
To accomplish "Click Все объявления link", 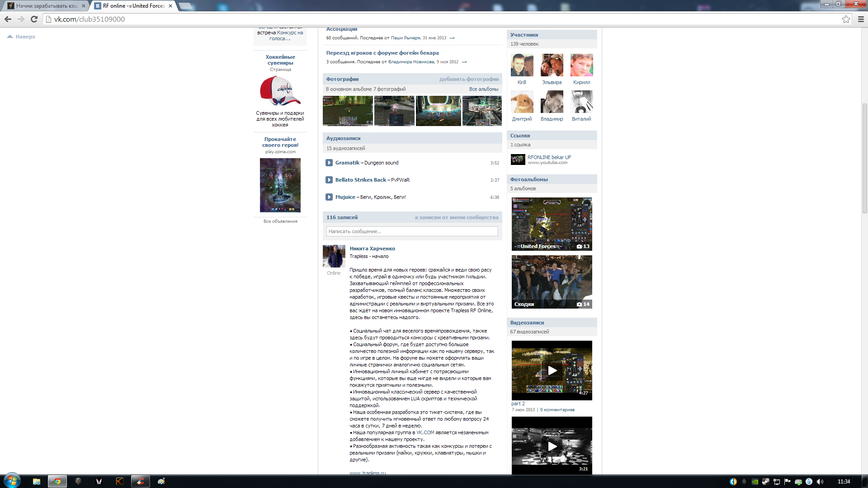I will (280, 221).
